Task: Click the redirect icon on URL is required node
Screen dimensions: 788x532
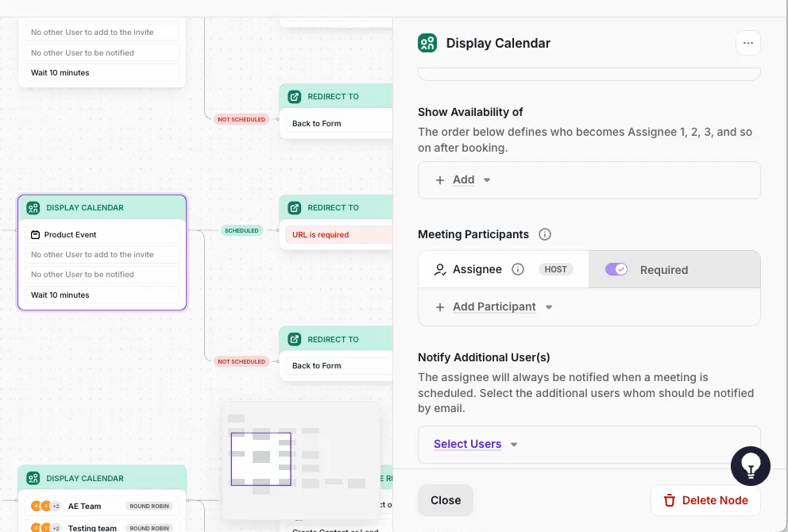Action: [x=295, y=207]
